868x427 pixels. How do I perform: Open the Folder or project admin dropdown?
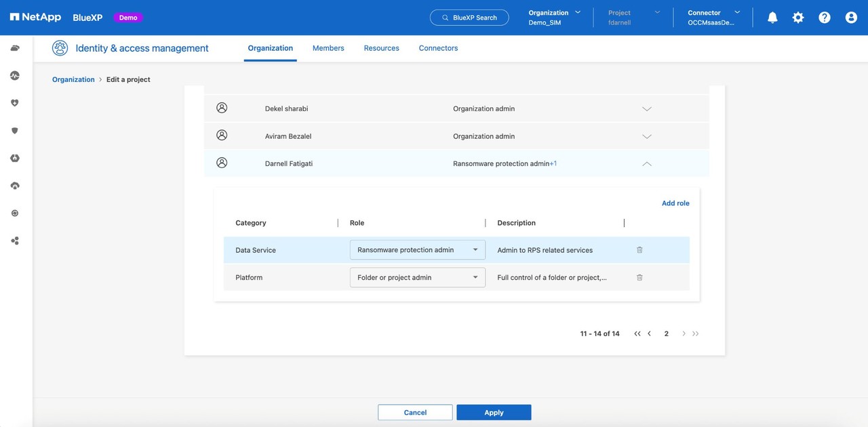(x=417, y=277)
